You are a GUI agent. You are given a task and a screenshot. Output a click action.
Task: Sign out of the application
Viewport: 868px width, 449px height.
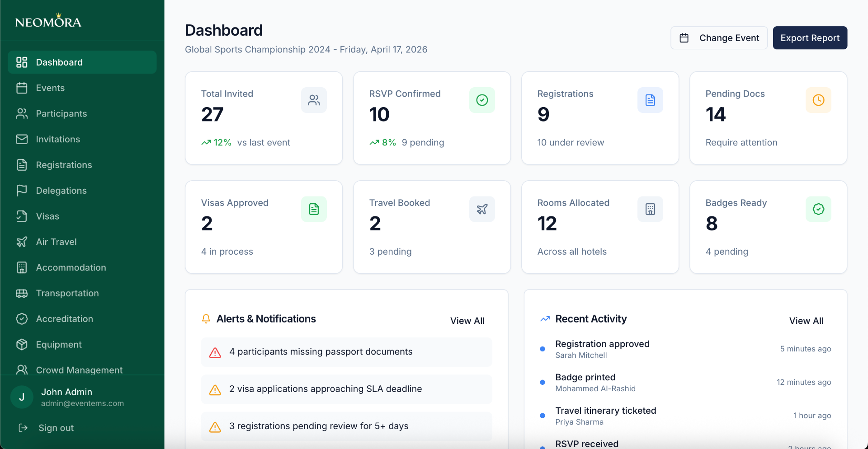[x=56, y=428]
